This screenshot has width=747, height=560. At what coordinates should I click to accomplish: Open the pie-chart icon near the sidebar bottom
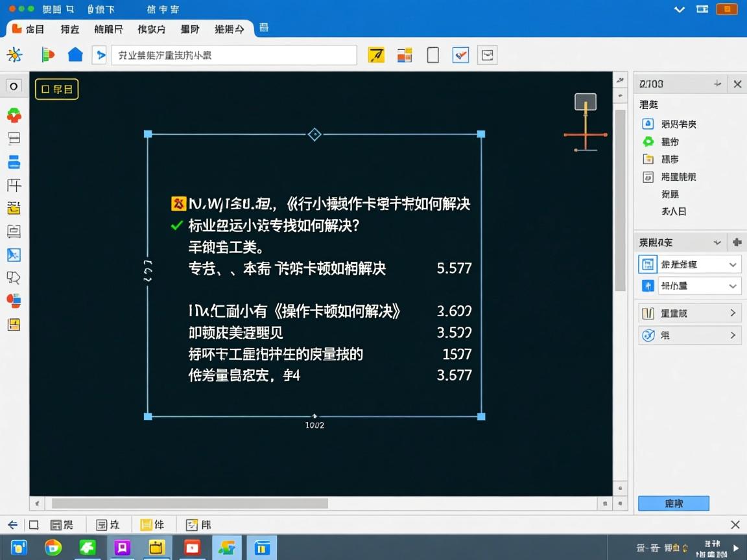14,300
